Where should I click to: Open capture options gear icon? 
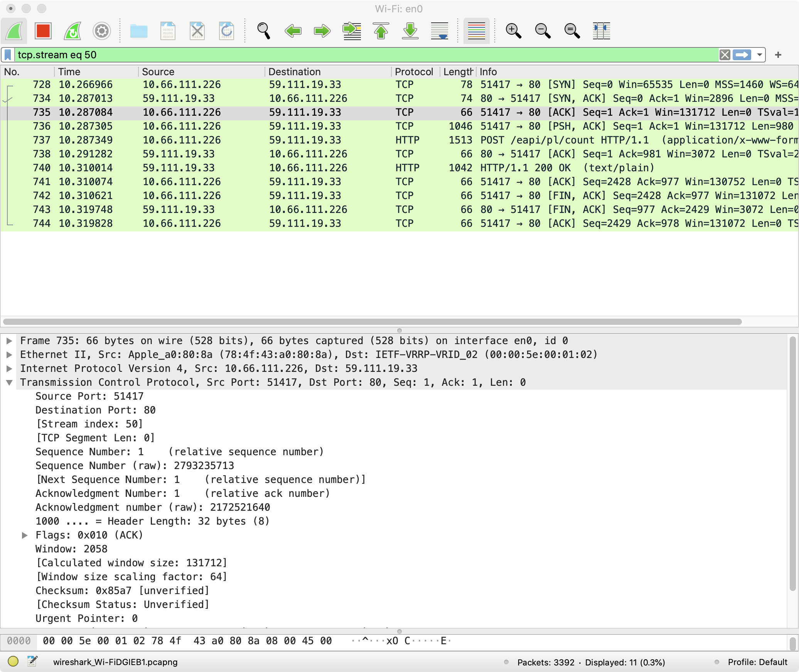tap(102, 31)
